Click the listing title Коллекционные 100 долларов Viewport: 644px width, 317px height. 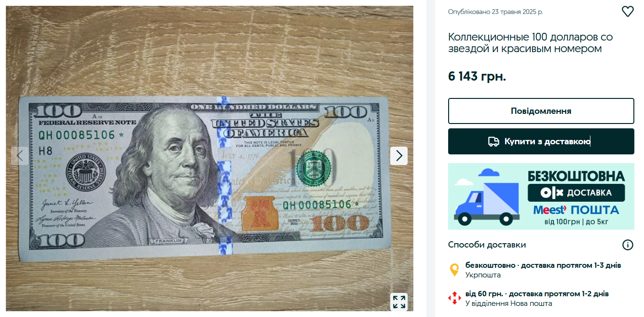coord(530,43)
